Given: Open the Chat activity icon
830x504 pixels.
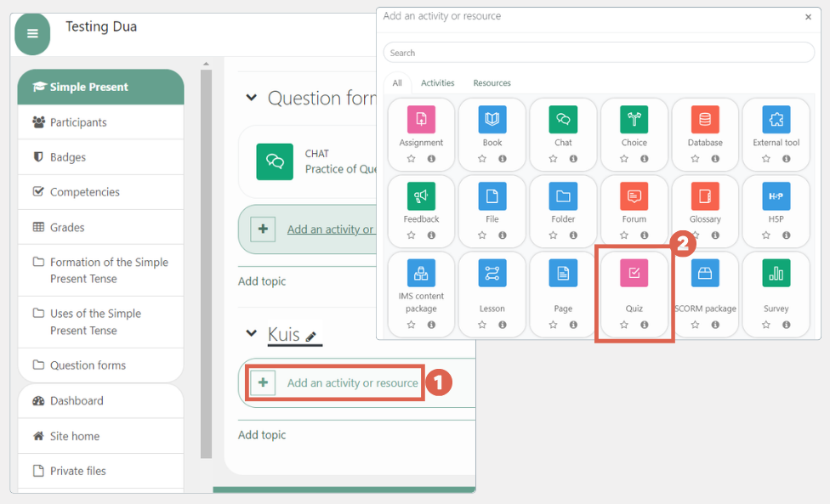Looking at the screenshot, I should point(563,119).
